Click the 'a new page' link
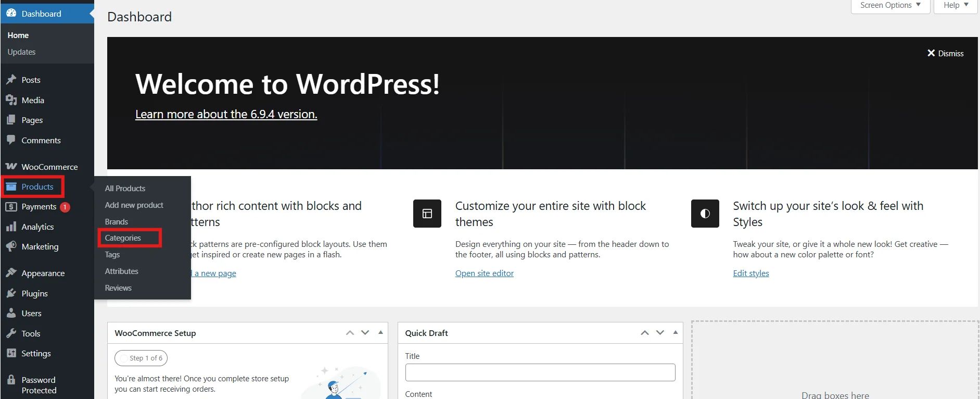The height and width of the screenshot is (399, 980). click(x=215, y=273)
